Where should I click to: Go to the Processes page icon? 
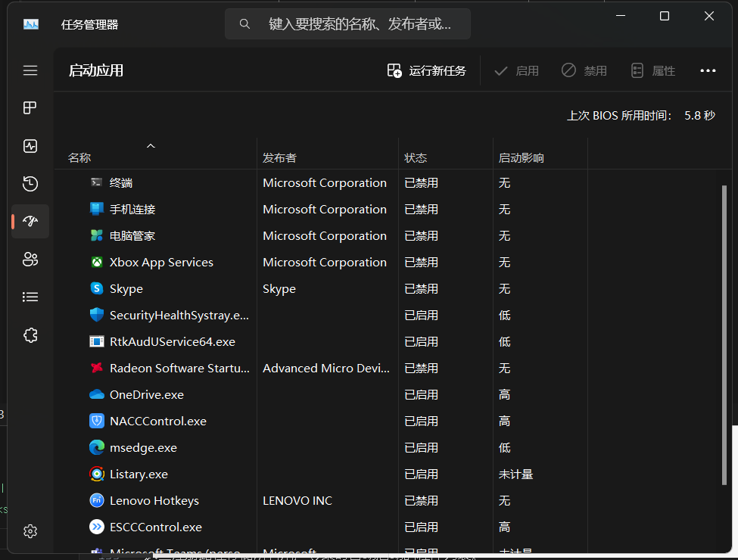point(30,108)
